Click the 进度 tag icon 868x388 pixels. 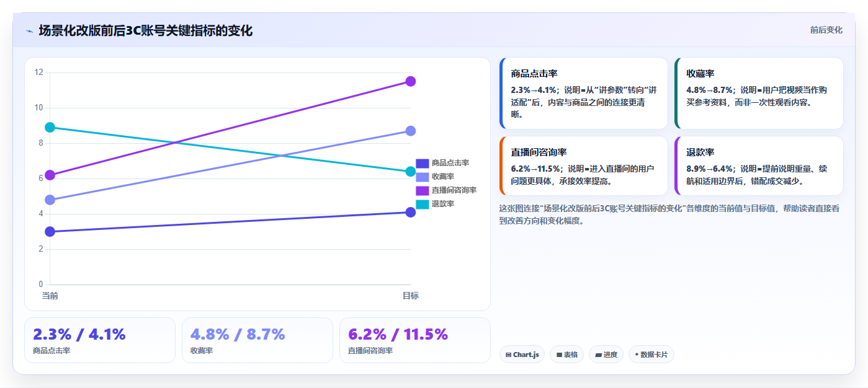coord(598,355)
